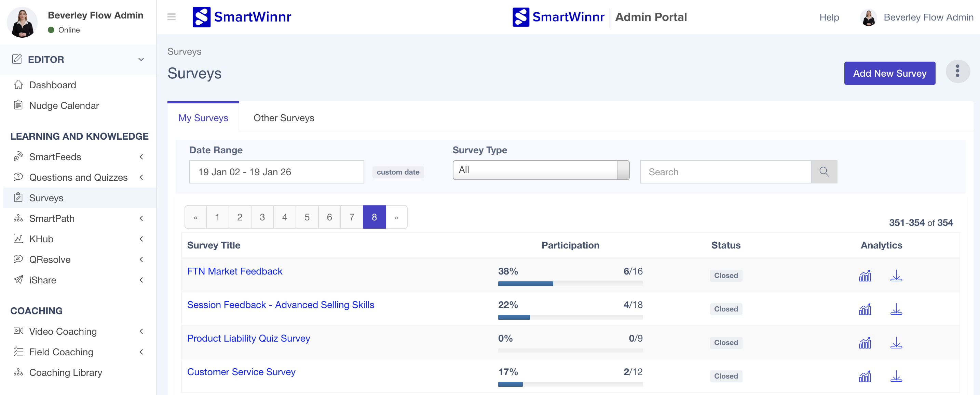Go to pagination page 7
980x395 pixels.
pyautogui.click(x=352, y=217)
